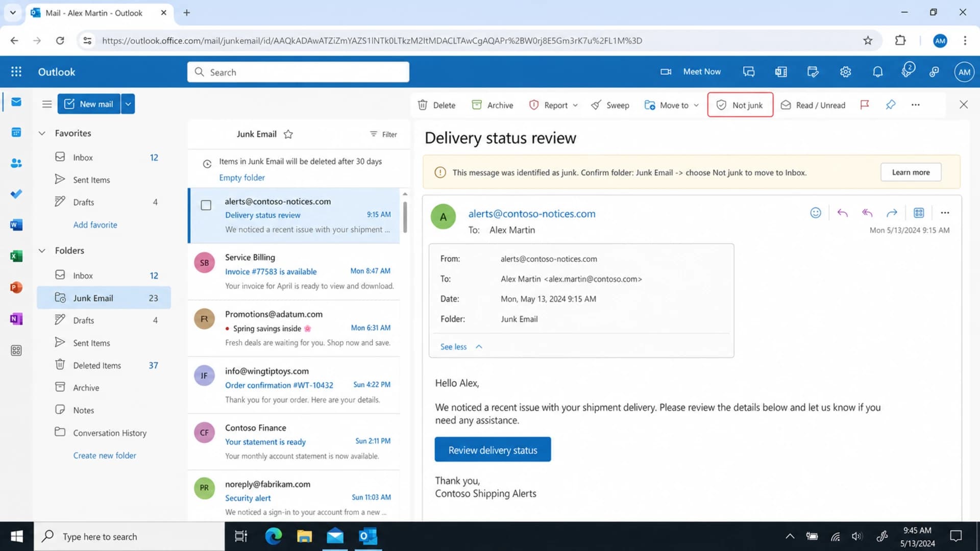Open More apps grid in app rail
The width and height of the screenshot is (980, 551).
[x=16, y=350]
